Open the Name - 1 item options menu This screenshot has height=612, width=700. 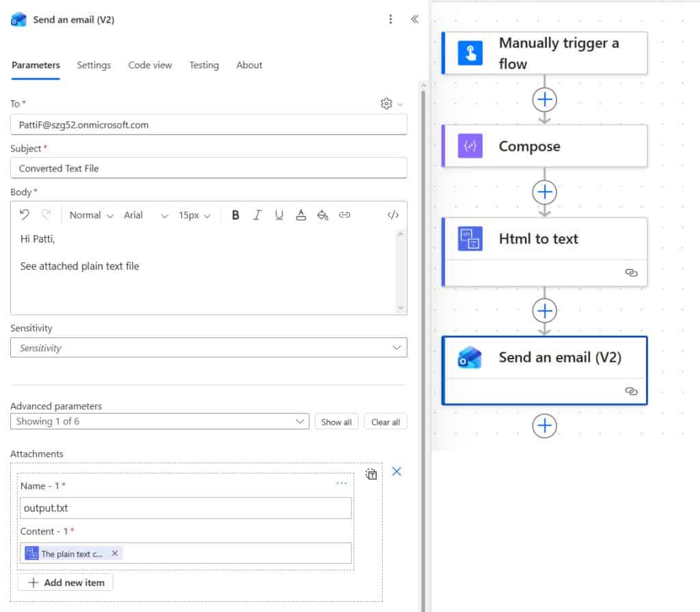pyautogui.click(x=342, y=483)
